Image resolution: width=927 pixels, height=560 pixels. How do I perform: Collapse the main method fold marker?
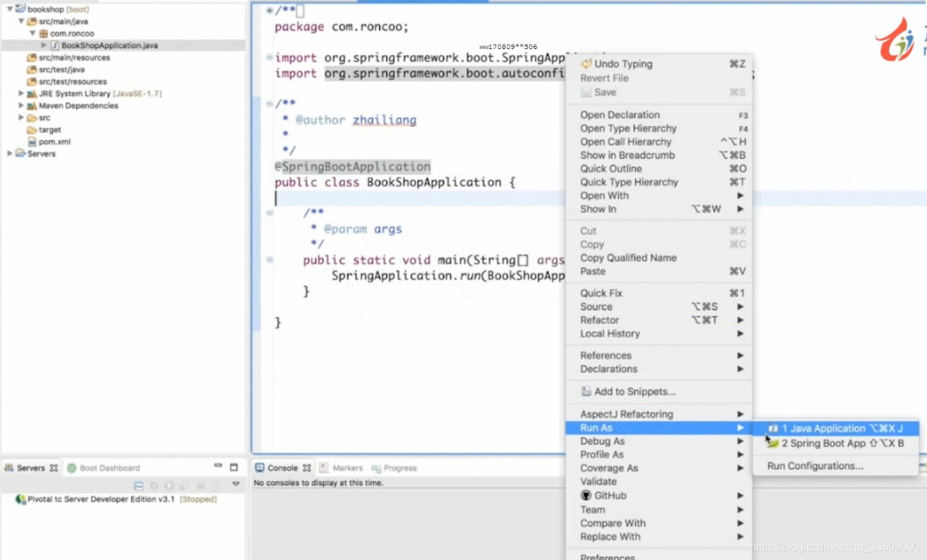point(270,259)
